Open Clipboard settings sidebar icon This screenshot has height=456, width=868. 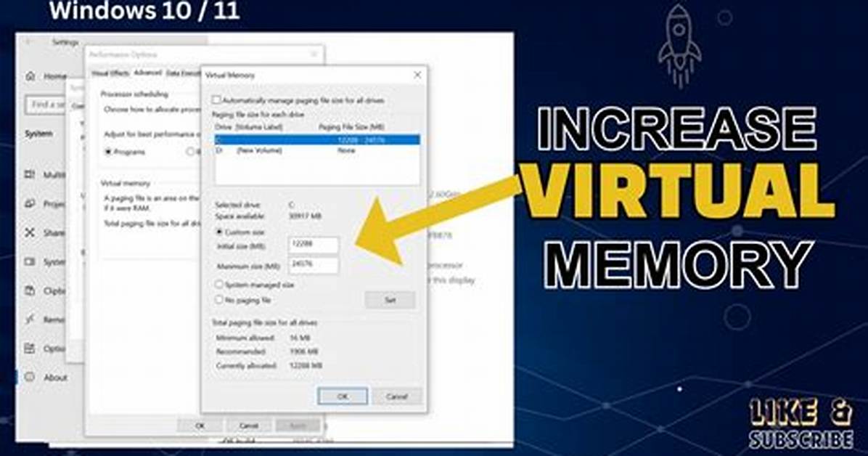(x=30, y=290)
